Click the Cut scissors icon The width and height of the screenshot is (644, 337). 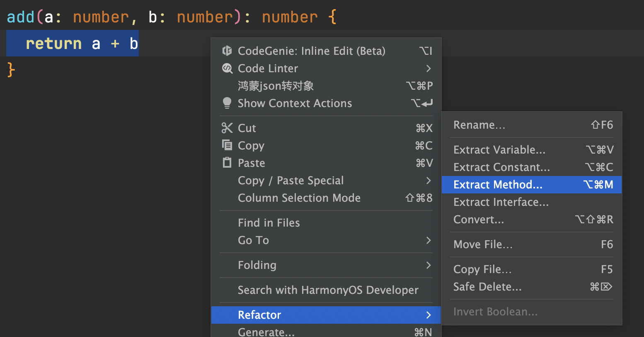click(227, 128)
